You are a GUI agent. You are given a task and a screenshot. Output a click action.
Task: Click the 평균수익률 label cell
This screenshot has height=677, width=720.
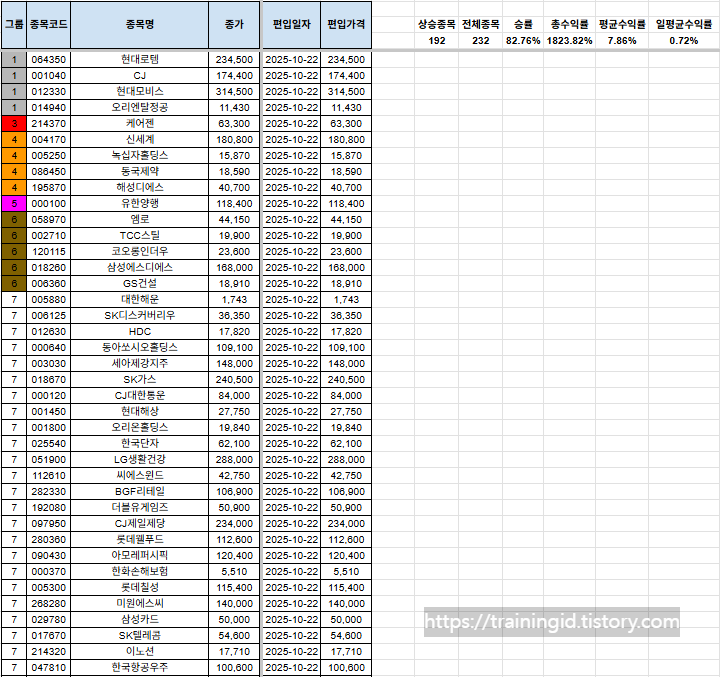click(622, 25)
